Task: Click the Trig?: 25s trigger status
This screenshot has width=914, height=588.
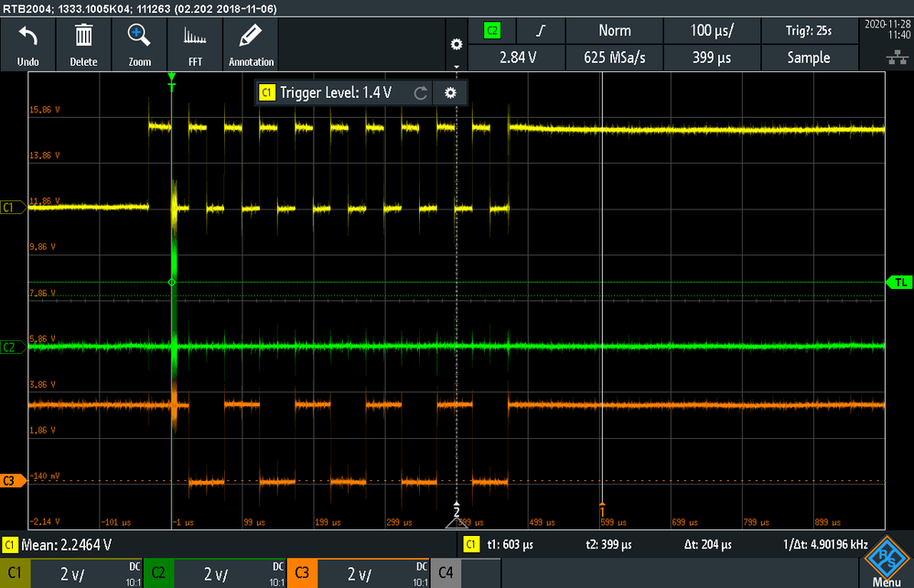Action: tap(809, 31)
